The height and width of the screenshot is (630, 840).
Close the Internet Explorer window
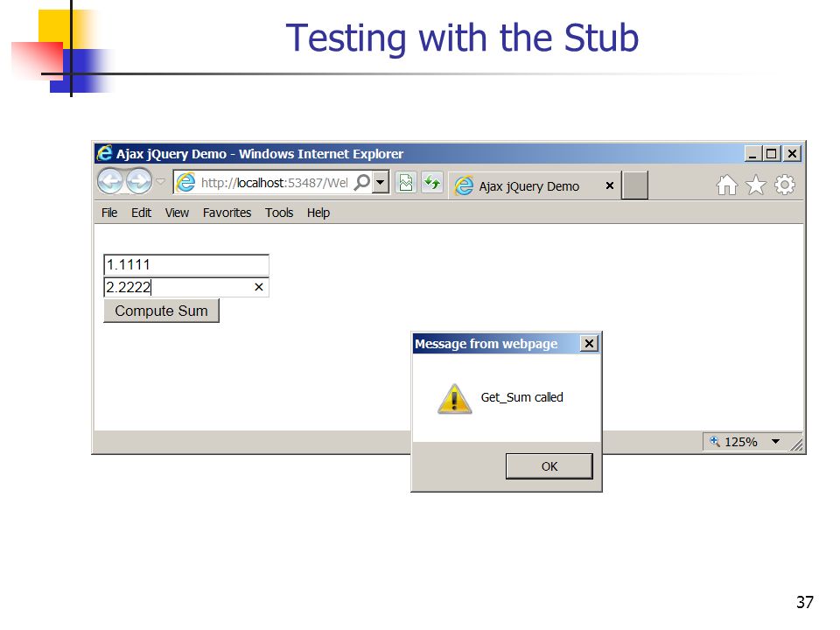792,154
